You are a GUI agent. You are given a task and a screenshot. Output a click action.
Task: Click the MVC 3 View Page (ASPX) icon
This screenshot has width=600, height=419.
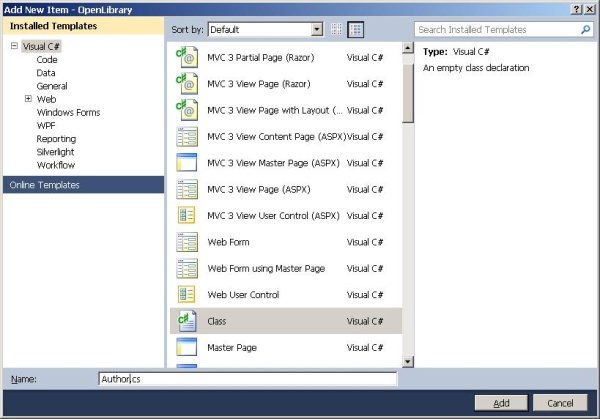pyautogui.click(x=187, y=189)
